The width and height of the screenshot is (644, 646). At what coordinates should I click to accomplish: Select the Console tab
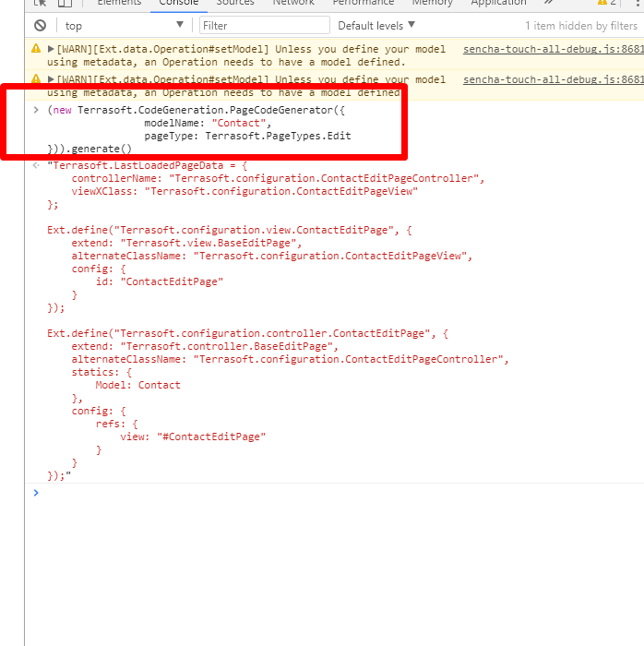pyautogui.click(x=179, y=3)
